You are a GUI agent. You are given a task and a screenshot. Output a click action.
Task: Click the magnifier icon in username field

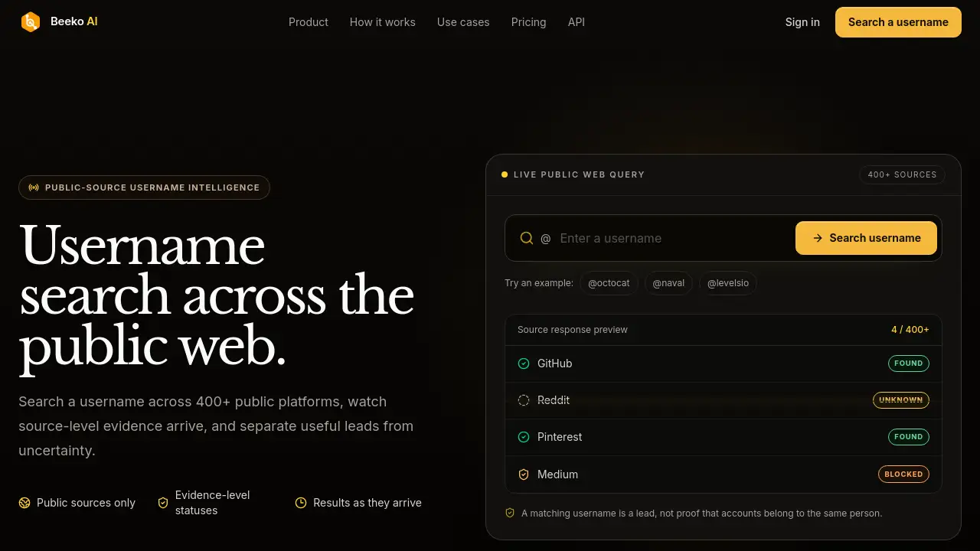(527, 238)
